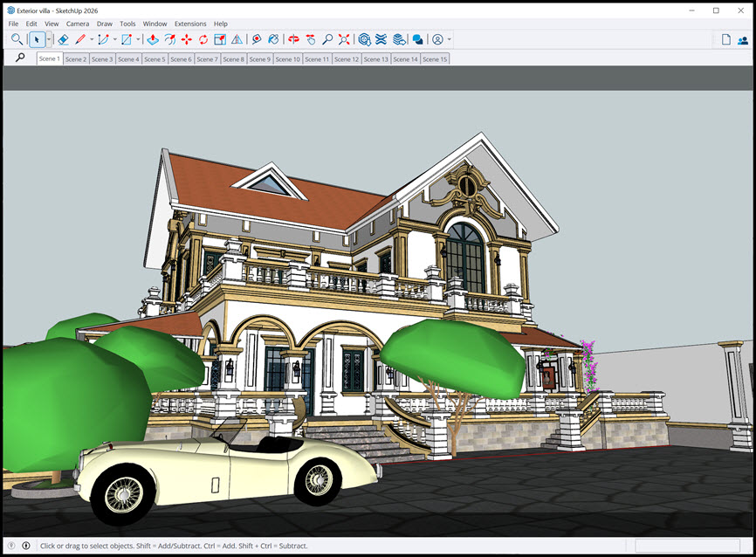Click the geo-location icon in status bar
Viewport: 756px width, 557px height.
(11, 546)
